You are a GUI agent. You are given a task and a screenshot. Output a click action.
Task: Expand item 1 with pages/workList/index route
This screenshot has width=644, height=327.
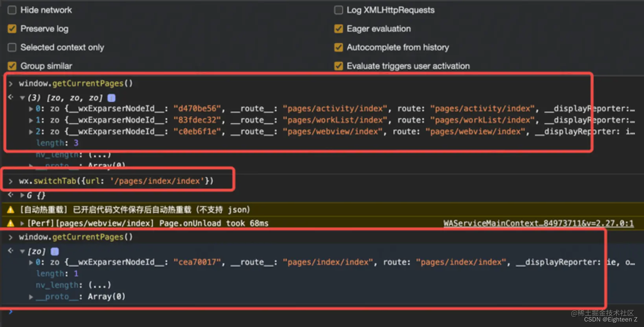pos(31,120)
